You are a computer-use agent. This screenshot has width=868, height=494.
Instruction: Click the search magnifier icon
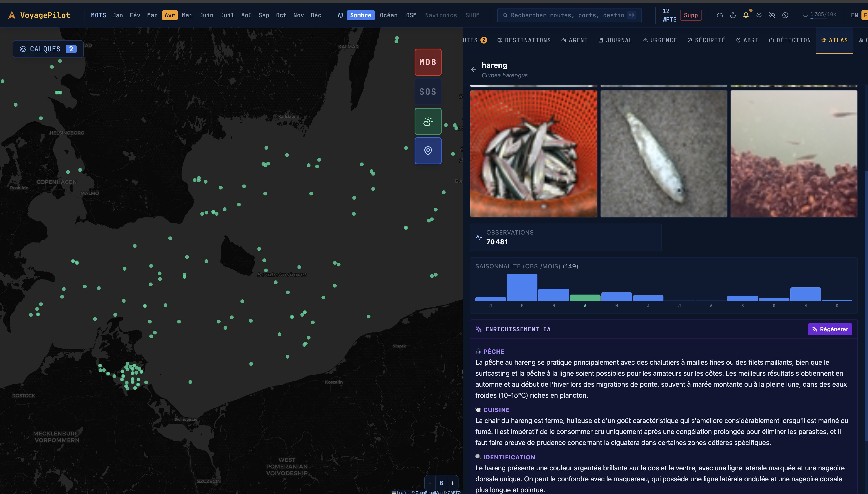click(x=505, y=15)
